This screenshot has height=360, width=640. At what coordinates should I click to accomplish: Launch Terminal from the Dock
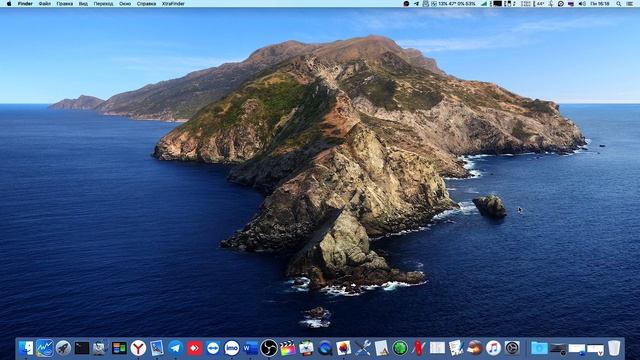coord(82,348)
